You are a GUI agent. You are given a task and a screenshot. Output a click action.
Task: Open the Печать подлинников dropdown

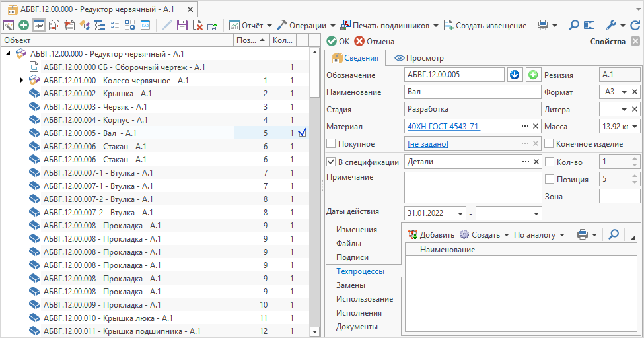[x=435, y=26]
